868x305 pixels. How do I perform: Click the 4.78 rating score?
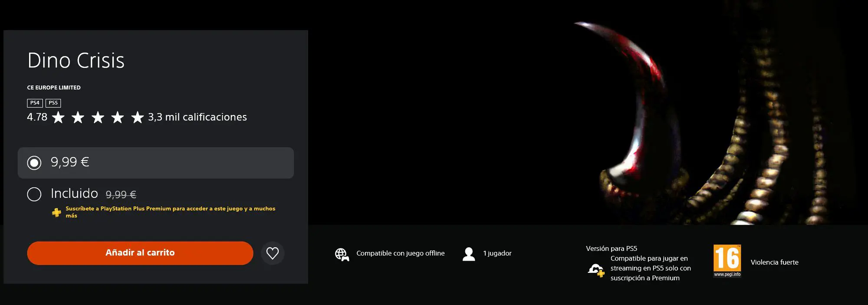click(x=37, y=117)
